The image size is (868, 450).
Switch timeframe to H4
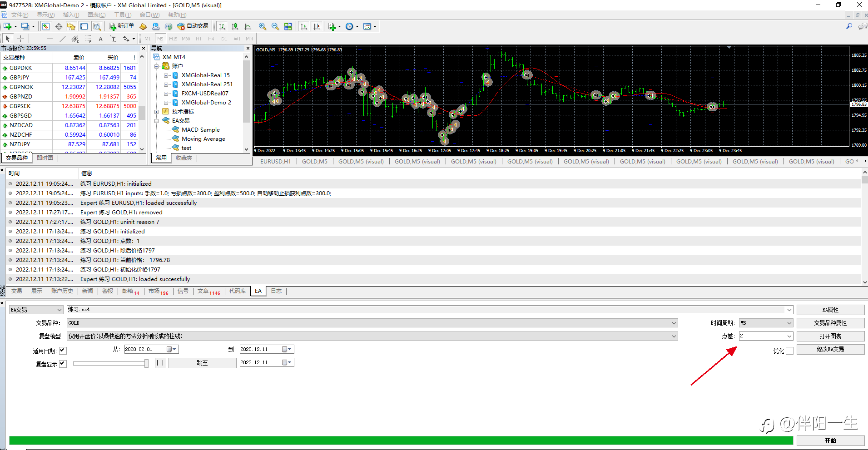coord(211,39)
